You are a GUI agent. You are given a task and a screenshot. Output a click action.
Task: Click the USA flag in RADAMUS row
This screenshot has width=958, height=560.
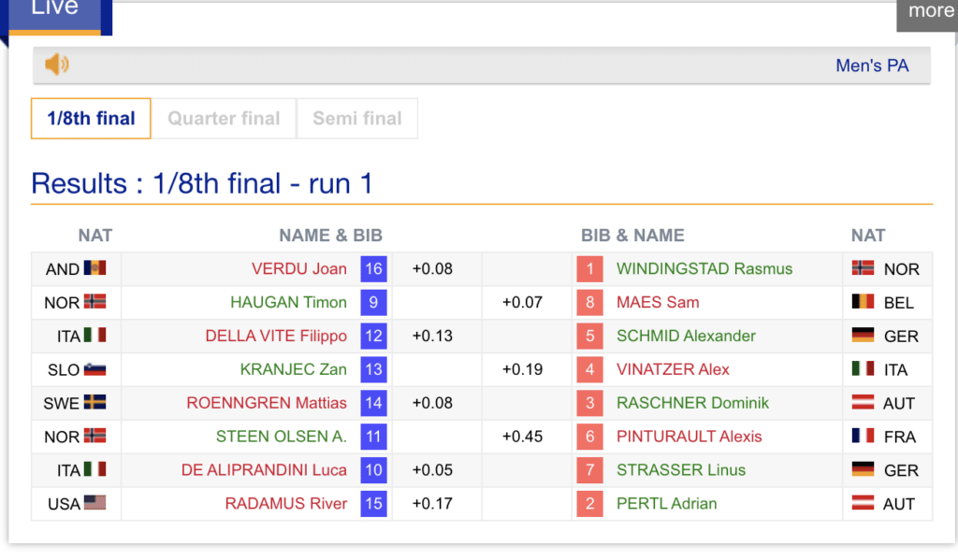click(94, 503)
